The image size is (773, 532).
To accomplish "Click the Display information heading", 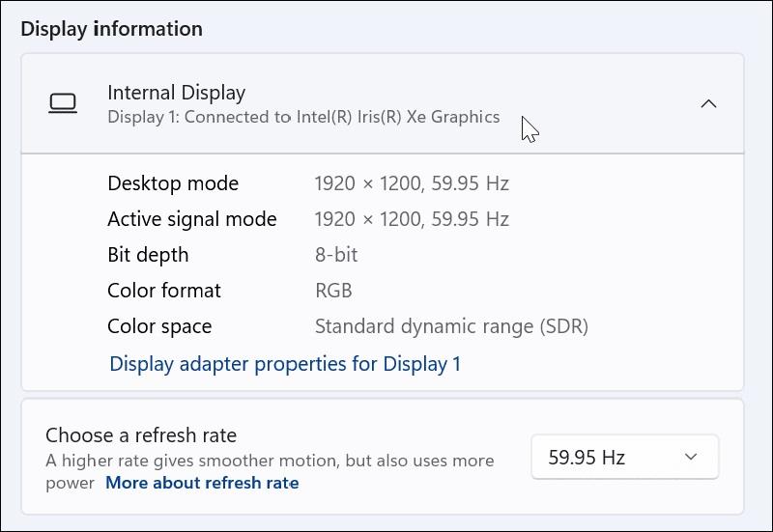I will point(112,29).
